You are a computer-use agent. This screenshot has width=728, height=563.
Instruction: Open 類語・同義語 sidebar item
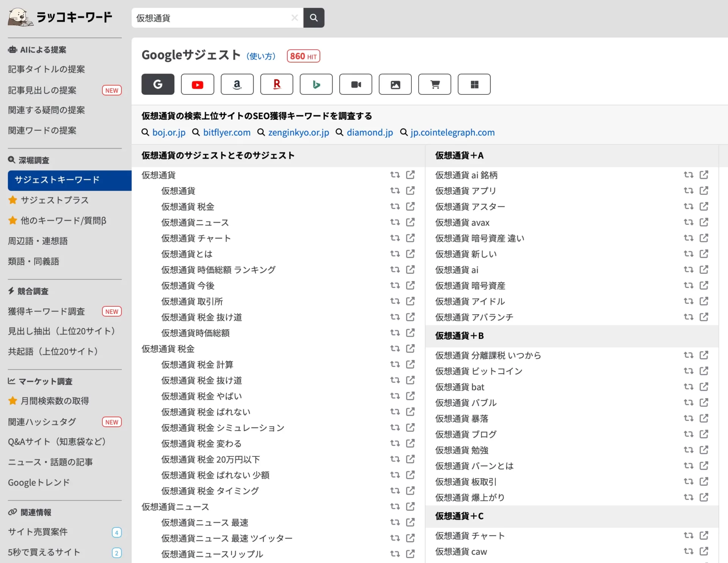33,262
